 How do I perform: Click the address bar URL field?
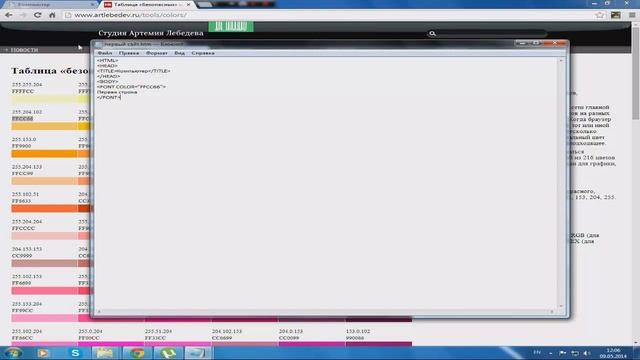[327, 15]
